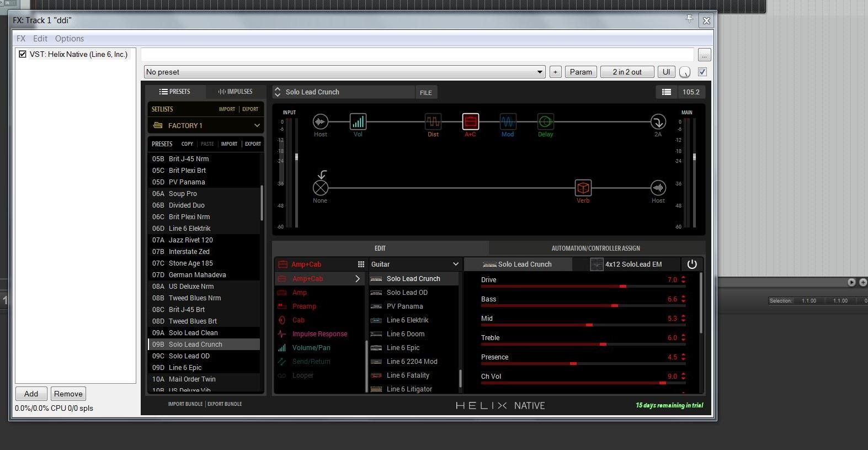Open the FX menu
The width and height of the screenshot is (868, 450).
click(x=21, y=39)
